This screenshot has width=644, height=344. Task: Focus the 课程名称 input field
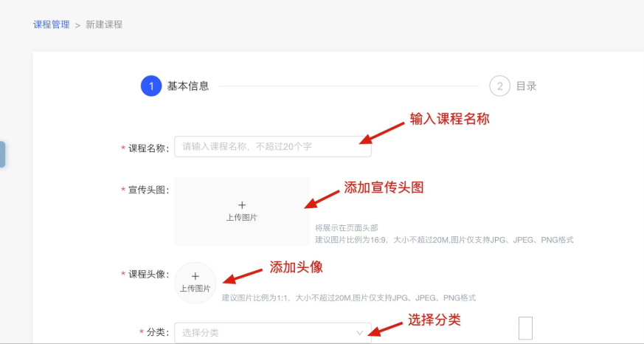(273, 146)
